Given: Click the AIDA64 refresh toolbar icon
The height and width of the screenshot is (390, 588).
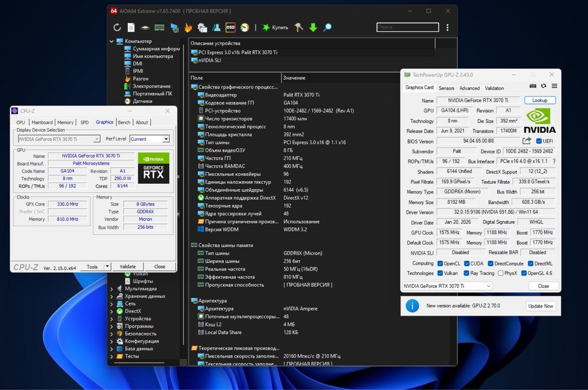Looking at the screenshot, I should [117, 28].
